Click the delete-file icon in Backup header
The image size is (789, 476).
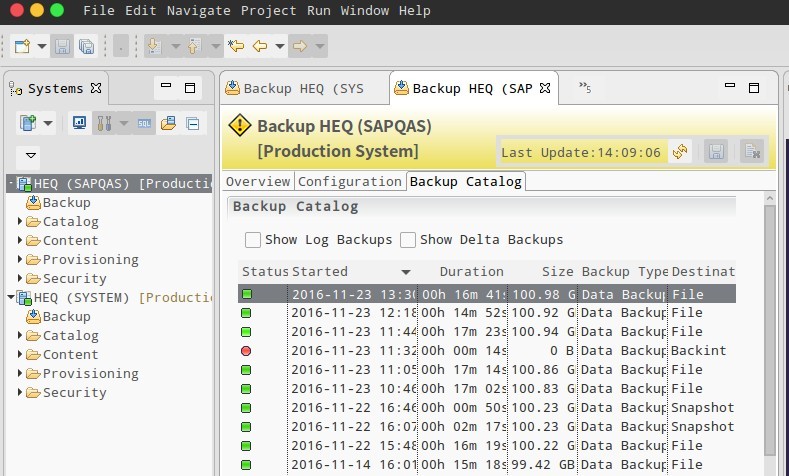(x=752, y=151)
